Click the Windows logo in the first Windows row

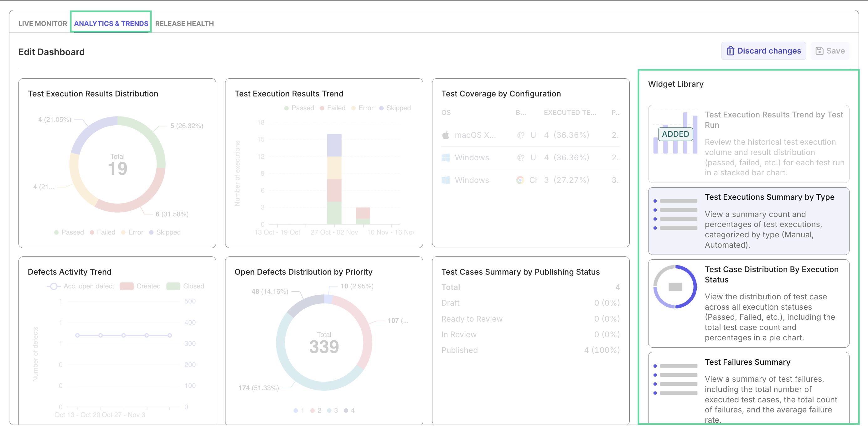[x=446, y=158]
